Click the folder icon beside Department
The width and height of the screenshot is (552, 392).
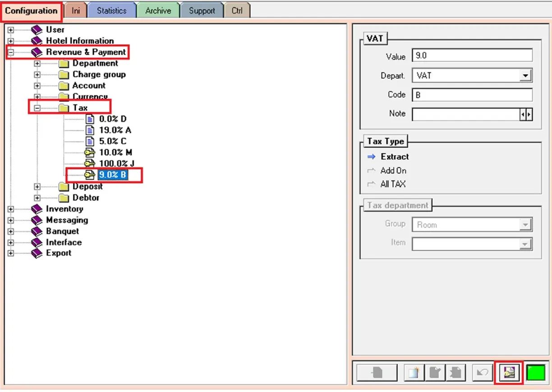point(64,64)
